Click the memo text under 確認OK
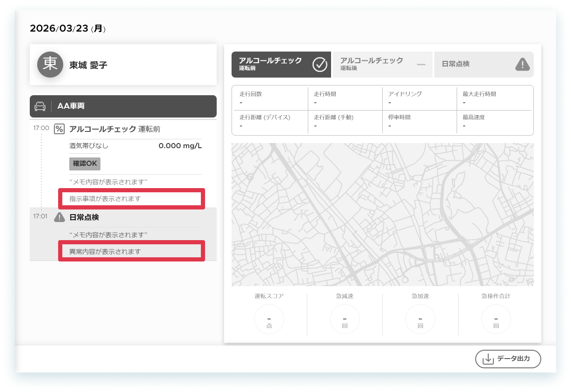 108,182
